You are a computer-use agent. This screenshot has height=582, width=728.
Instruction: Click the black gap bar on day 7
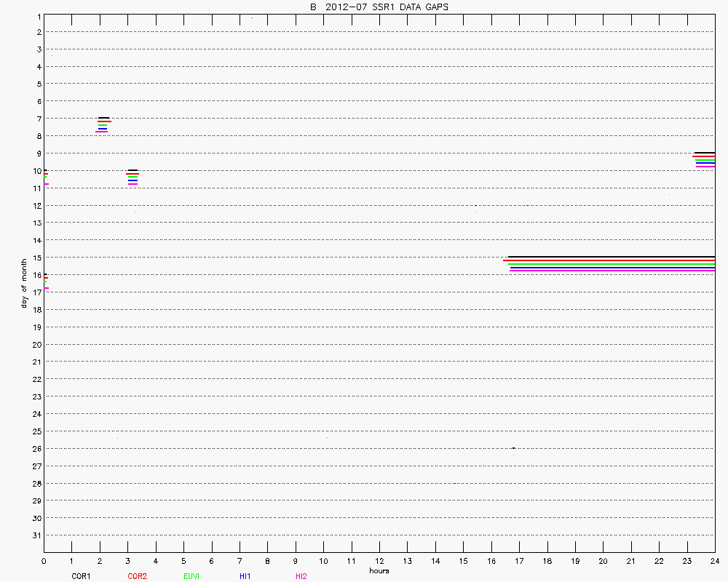click(x=103, y=118)
